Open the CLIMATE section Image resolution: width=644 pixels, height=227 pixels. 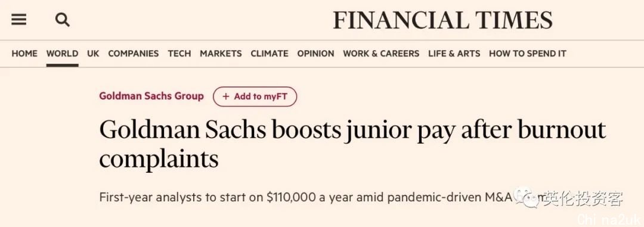click(x=270, y=54)
